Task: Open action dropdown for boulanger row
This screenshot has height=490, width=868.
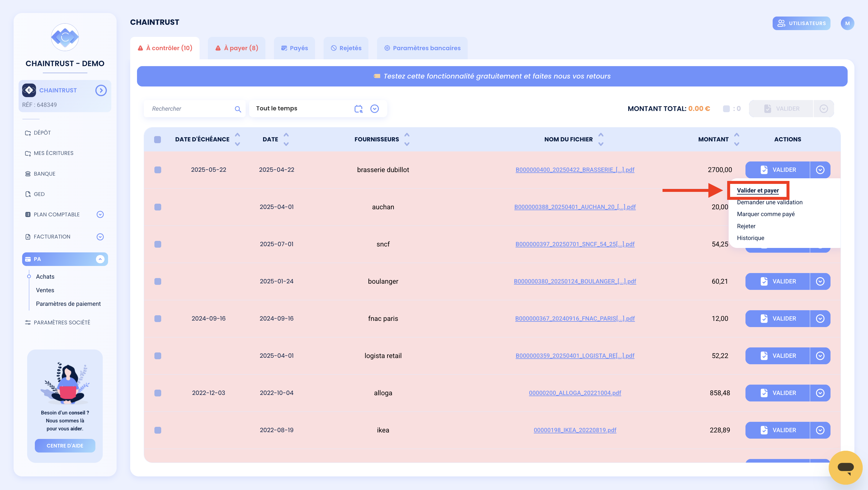Action: click(x=820, y=281)
